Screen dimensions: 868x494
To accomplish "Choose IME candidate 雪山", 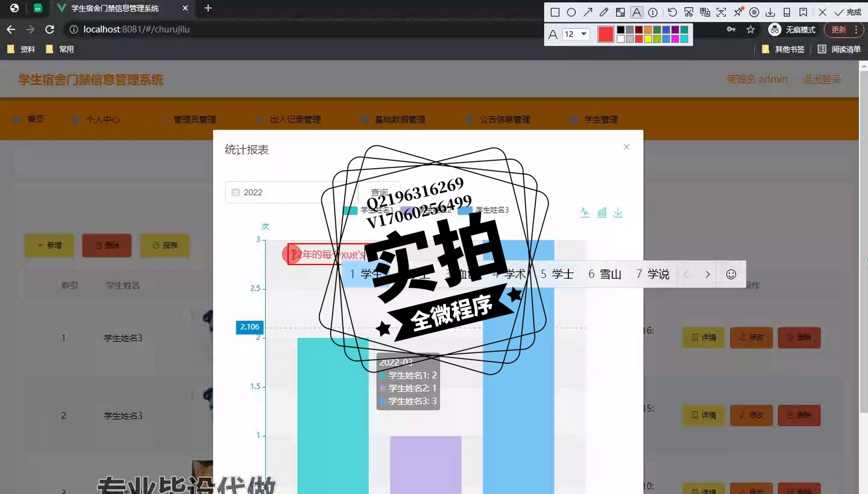I will (x=605, y=274).
